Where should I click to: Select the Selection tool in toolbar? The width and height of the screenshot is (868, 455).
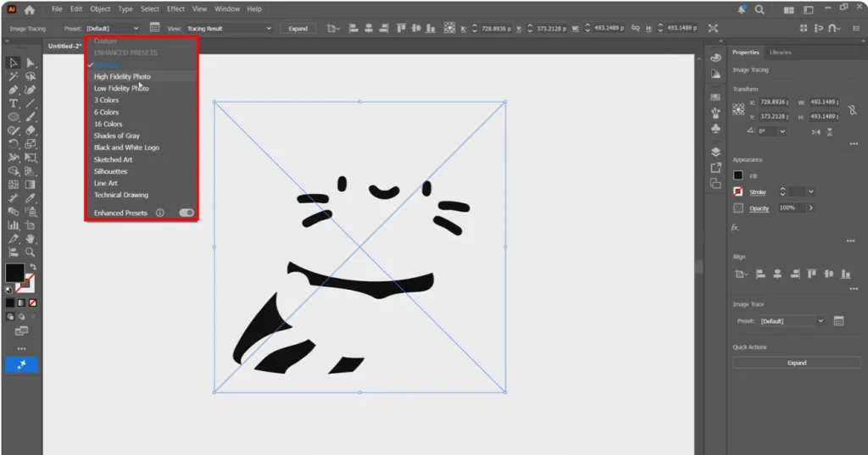(14, 63)
